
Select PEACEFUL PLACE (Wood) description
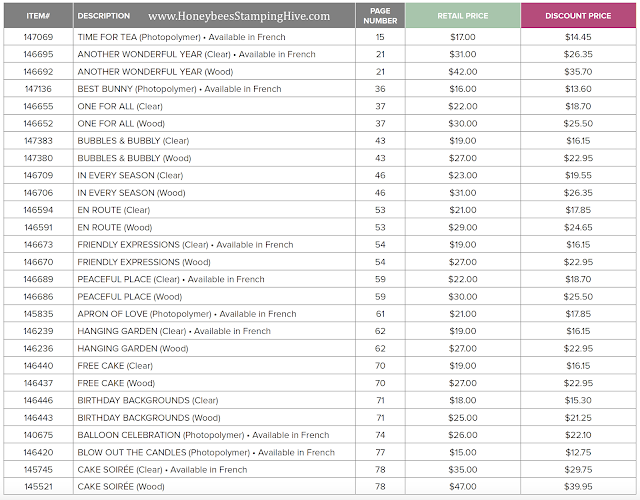130,297
